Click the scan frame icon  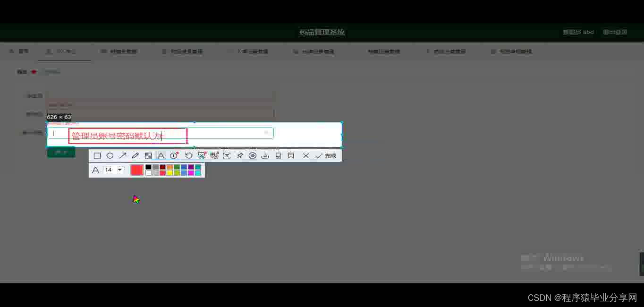227,156
